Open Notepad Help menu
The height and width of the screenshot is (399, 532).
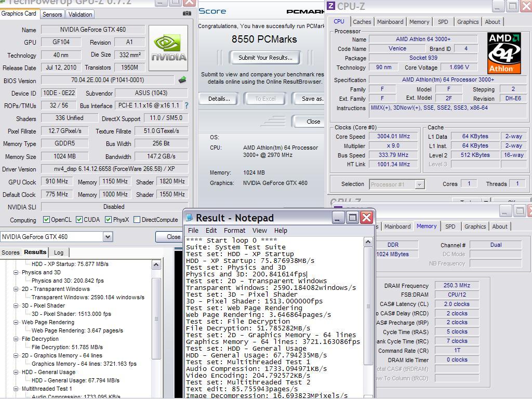tap(281, 230)
